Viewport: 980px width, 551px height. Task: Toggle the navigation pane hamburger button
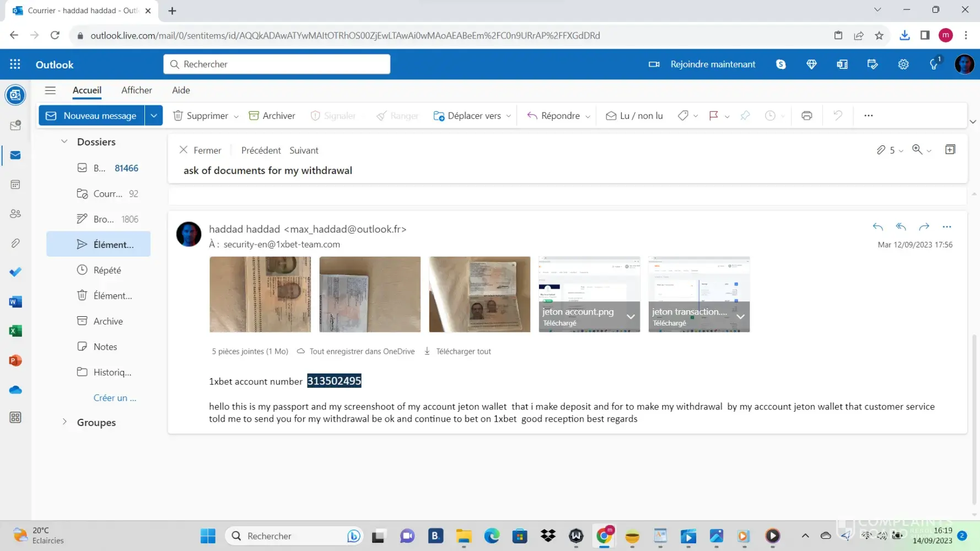point(50,90)
